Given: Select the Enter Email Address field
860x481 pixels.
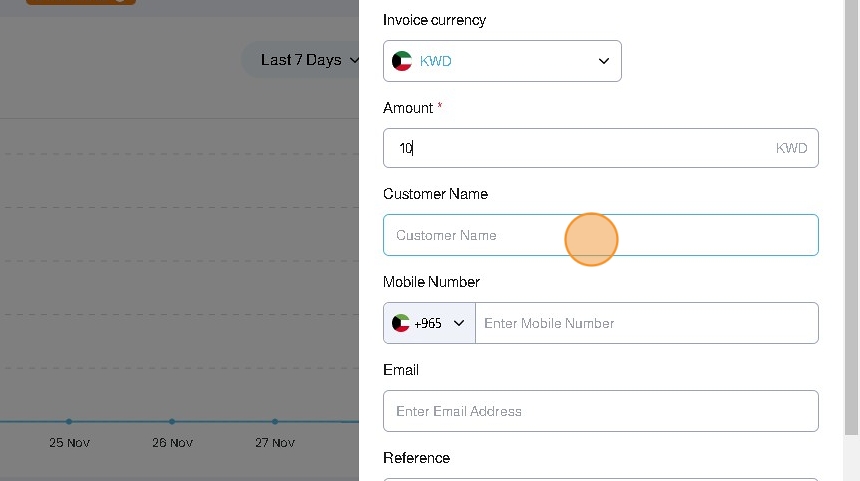Looking at the screenshot, I should (600, 411).
